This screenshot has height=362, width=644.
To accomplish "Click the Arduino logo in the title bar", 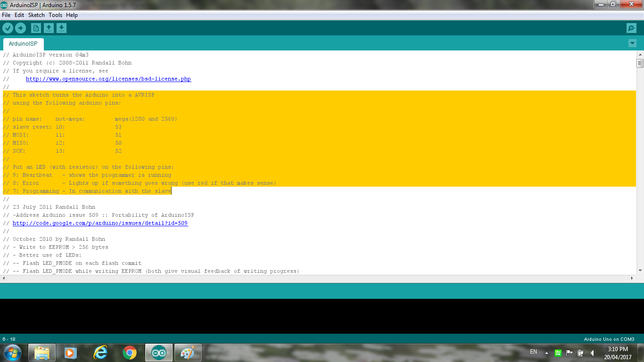I will (4, 4).
